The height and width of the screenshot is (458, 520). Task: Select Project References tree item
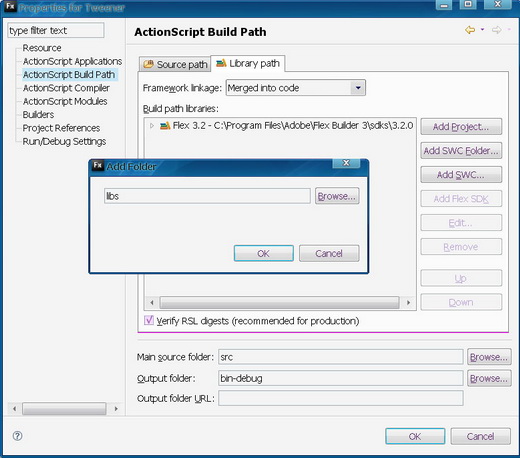[x=61, y=128]
